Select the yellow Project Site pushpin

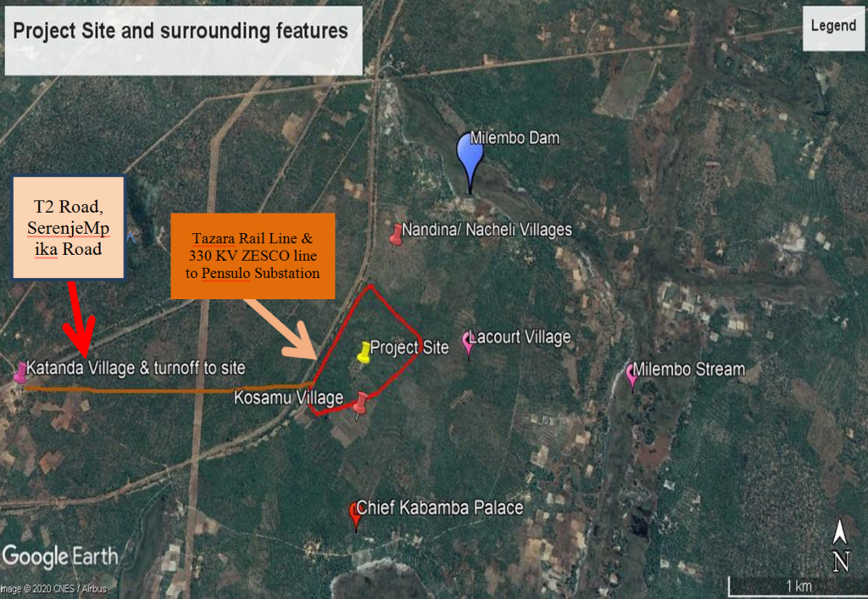point(364,352)
